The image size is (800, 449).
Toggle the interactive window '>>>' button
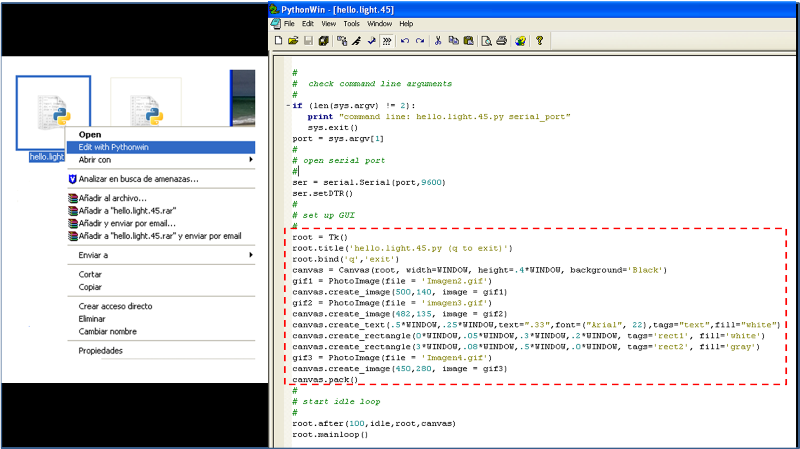coord(386,41)
